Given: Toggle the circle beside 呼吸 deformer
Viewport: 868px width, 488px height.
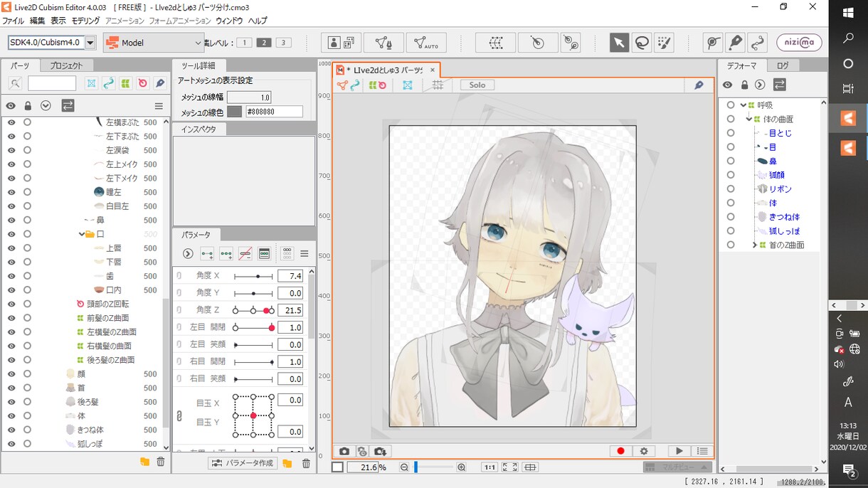Looking at the screenshot, I should click(731, 105).
